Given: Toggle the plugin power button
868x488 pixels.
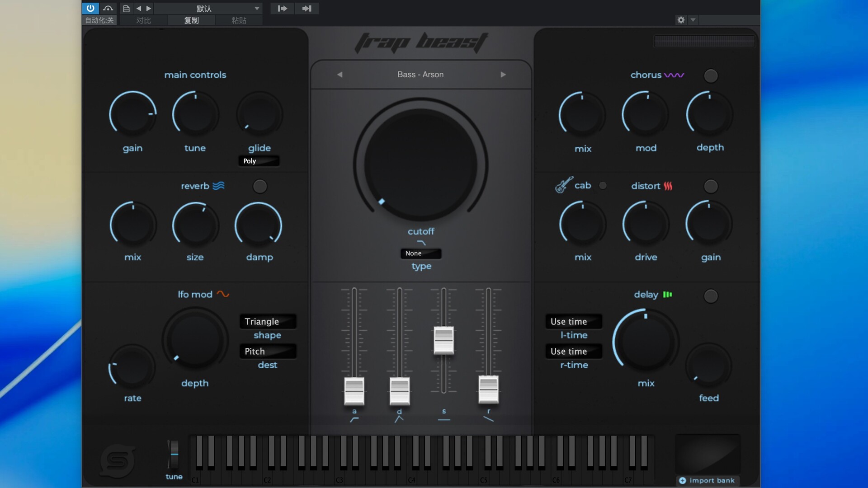Looking at the screenshot, I should coord(90,8).
